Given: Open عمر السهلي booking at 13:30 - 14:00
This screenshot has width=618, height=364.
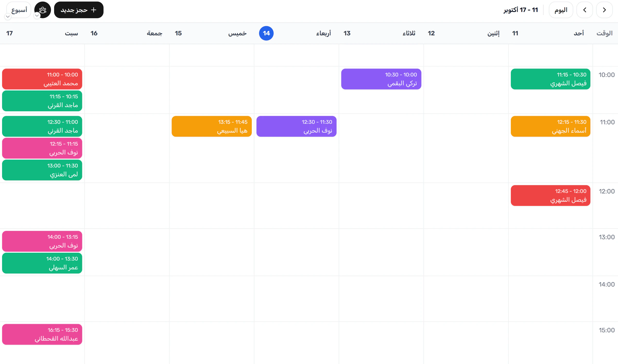Looking at the screenshot, I should coord(42,263).
